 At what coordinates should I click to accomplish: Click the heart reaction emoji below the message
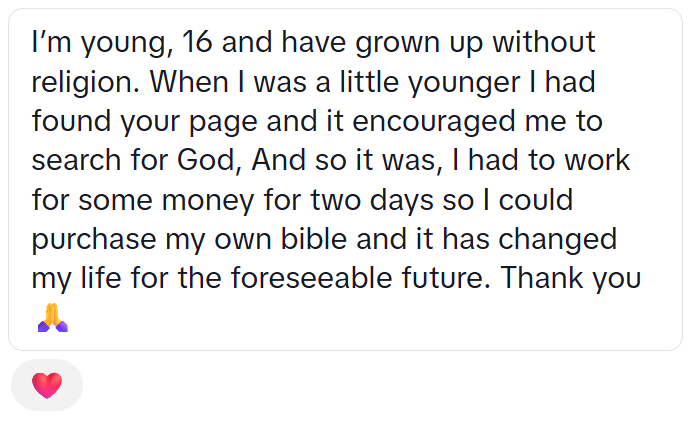tap(46, 385)
